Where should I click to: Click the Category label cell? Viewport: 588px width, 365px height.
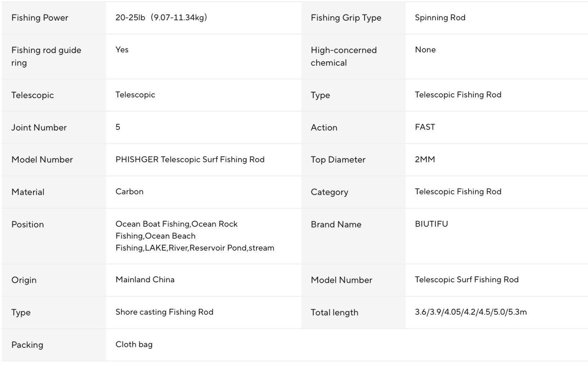354,192
